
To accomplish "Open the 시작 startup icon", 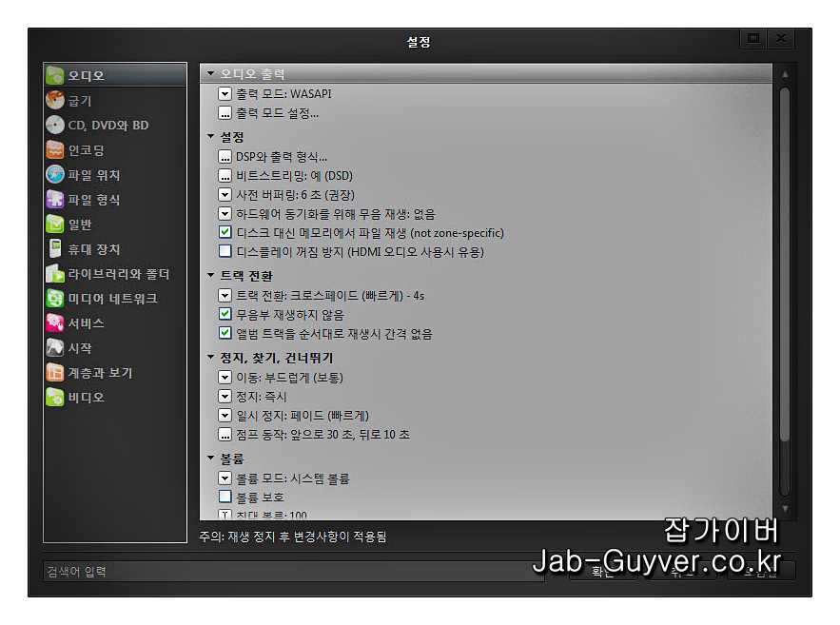I will [x=54, y=347].
